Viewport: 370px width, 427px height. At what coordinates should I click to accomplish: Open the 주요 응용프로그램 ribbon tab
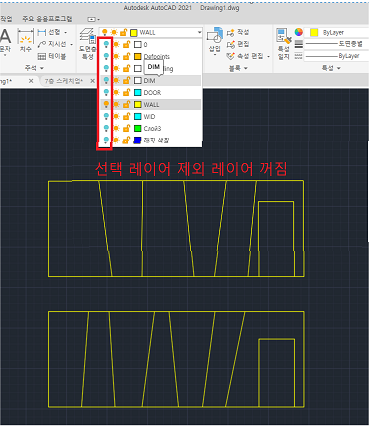point(47,19)
